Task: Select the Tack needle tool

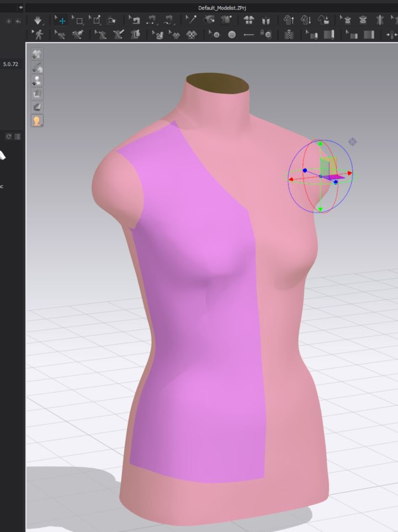Action: tap(192, 20)
